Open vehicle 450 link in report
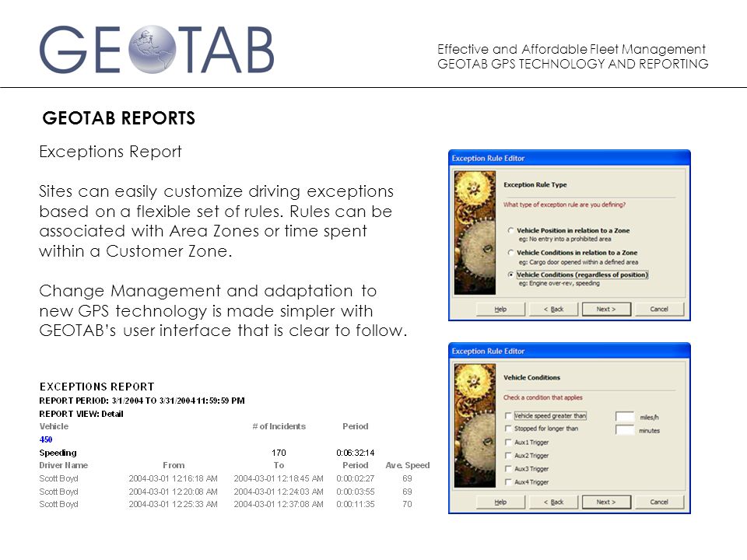 click(x=46, y=439)
